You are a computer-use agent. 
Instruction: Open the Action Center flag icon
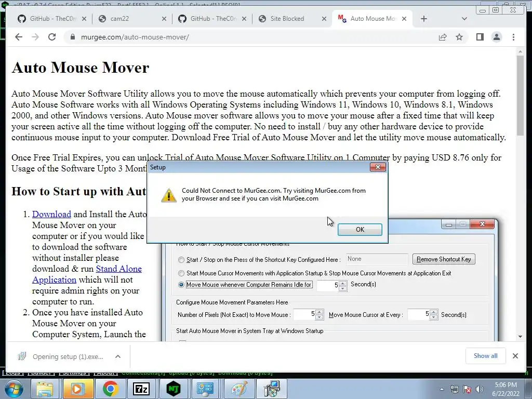point(467,389)
